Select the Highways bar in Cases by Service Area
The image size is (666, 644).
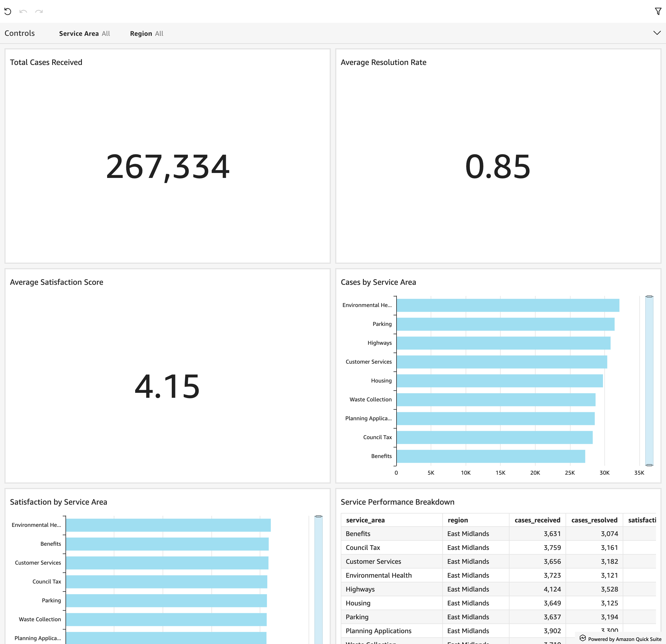click(503, 343)
